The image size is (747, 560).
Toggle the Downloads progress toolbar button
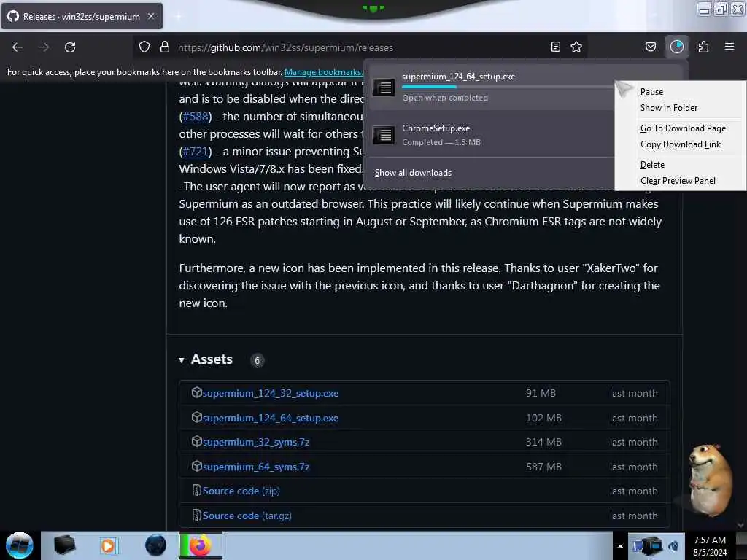[677, 47]
